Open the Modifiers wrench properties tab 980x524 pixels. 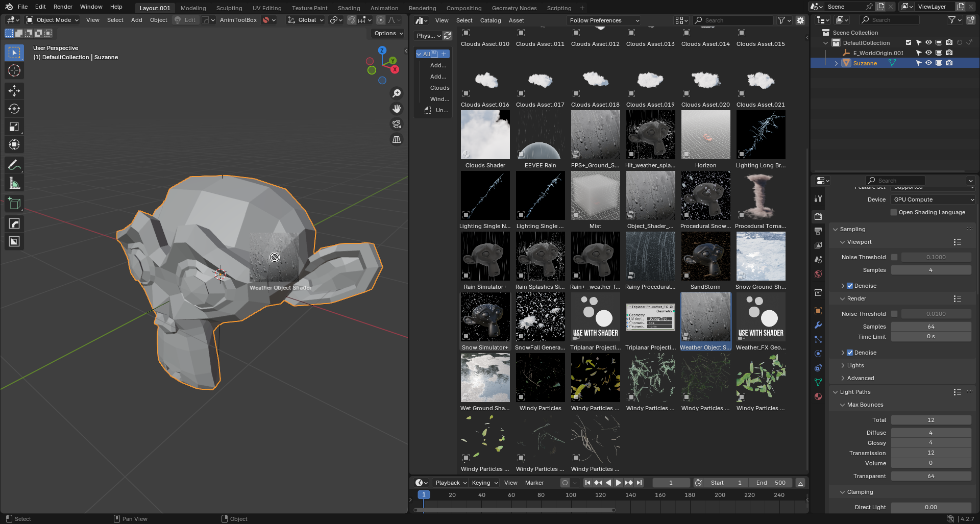pyautogui.click(x=818, y=325)
